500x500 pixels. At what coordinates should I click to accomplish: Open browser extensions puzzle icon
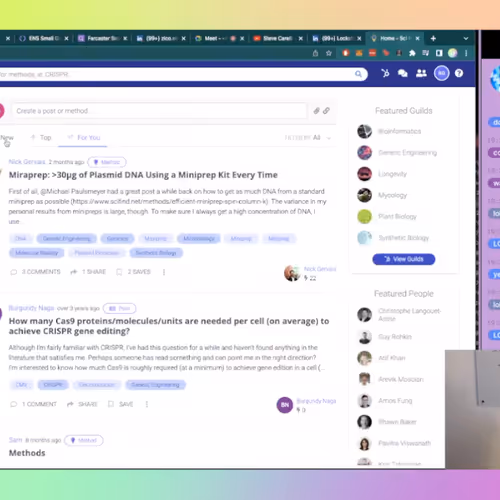pyautogui.click(x=412, y=53)
